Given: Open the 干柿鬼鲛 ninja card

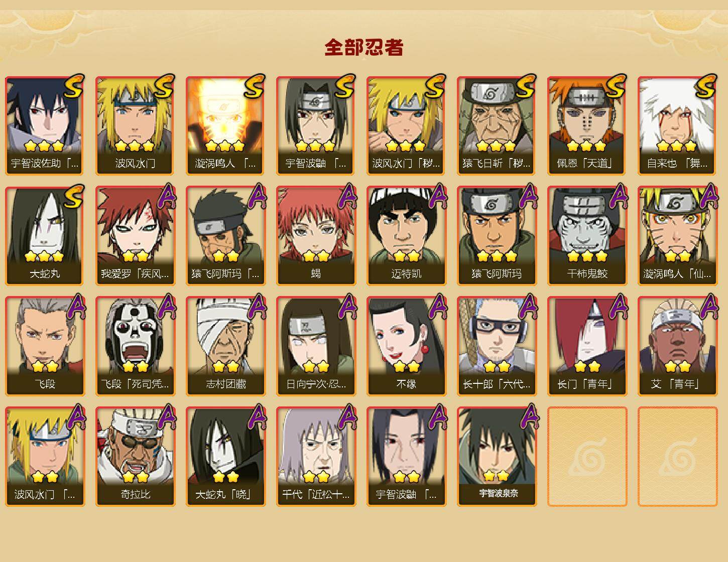Looking at the screenshot, I should coord(587,236).
